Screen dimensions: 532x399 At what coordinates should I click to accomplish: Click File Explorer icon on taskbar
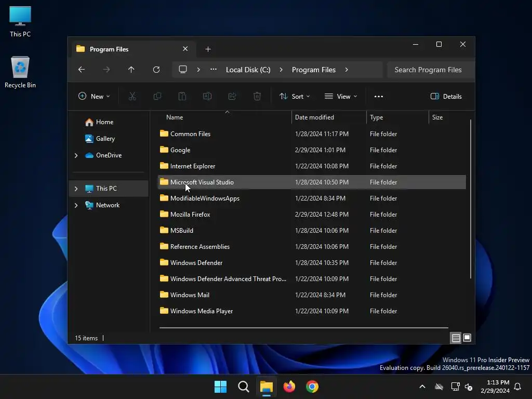pyautogui.click(x=267, y=387)
